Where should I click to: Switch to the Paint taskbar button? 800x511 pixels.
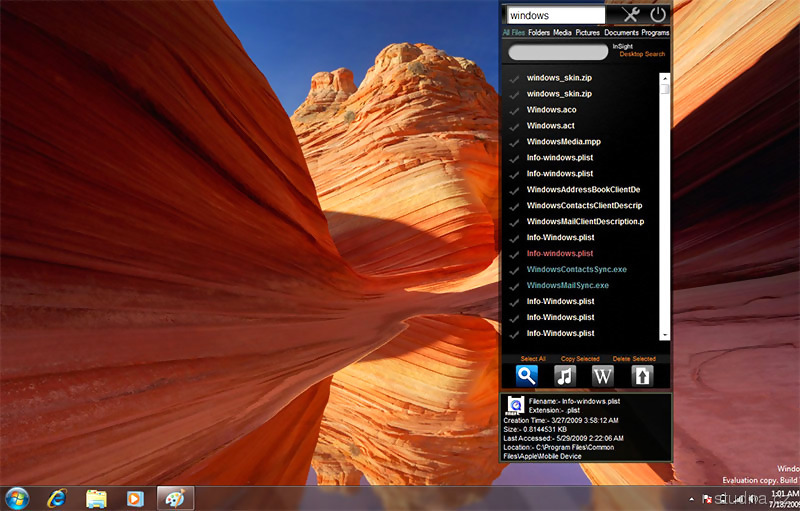(175, 498)
